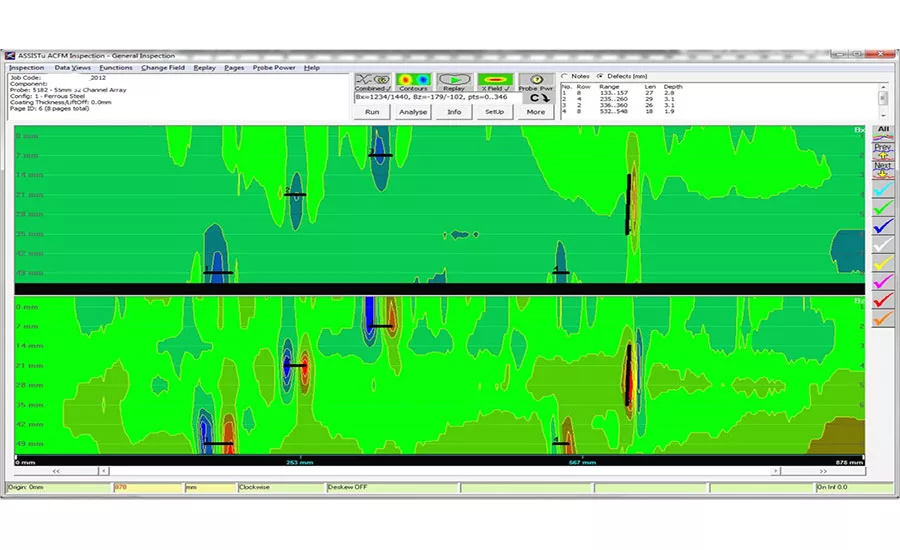Click the Clockwise status field
This screenshot has width=900, height=550.
click(281, 487)
